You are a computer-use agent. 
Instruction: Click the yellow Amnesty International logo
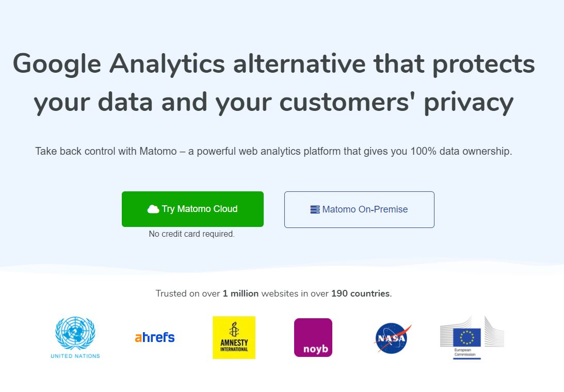pos(234,337)
